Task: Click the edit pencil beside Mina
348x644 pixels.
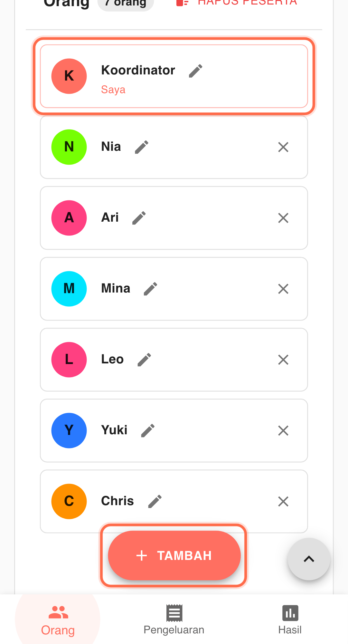Action: pos(150,289)
